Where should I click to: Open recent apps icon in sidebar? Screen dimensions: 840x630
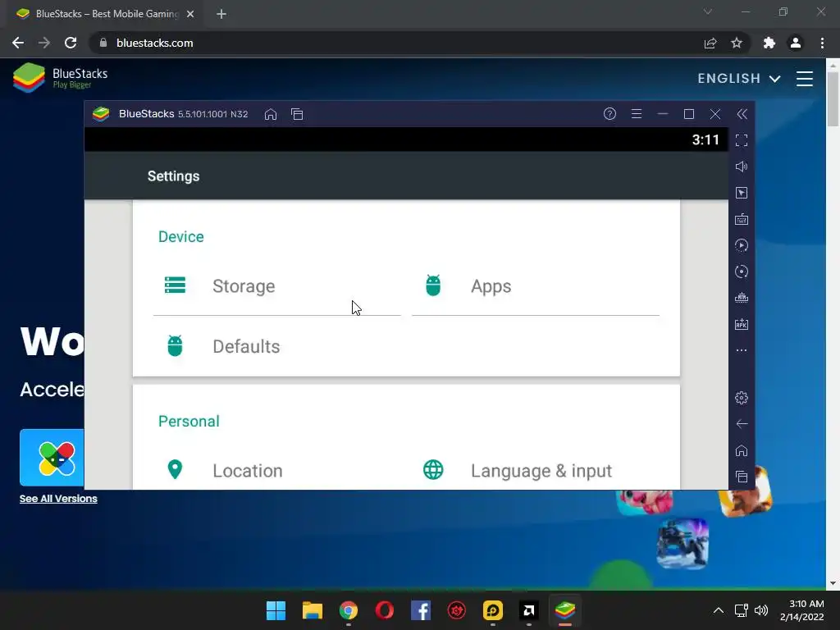pyautogui.click(x=742, y=477)
